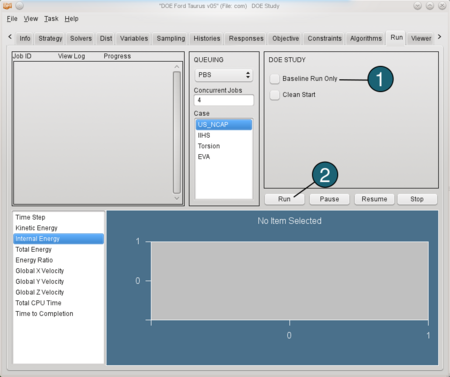Switch to the Strategy tab
Image resolution: width=450 pixels, height=377 pixels.
tap(50, 38)
